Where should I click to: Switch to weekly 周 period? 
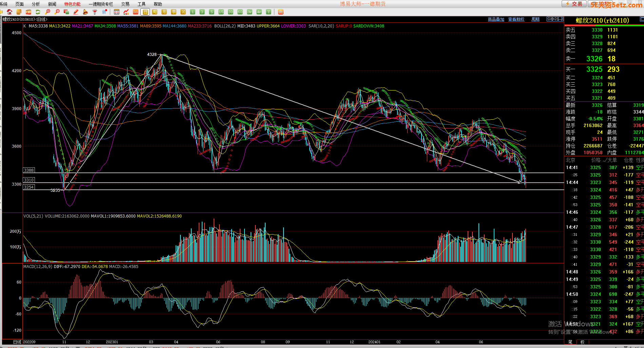pyautogui.click(x=155, y=12)
